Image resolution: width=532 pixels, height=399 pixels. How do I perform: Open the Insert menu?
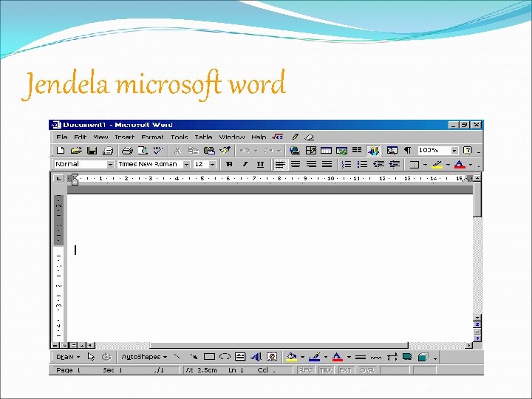125,137
